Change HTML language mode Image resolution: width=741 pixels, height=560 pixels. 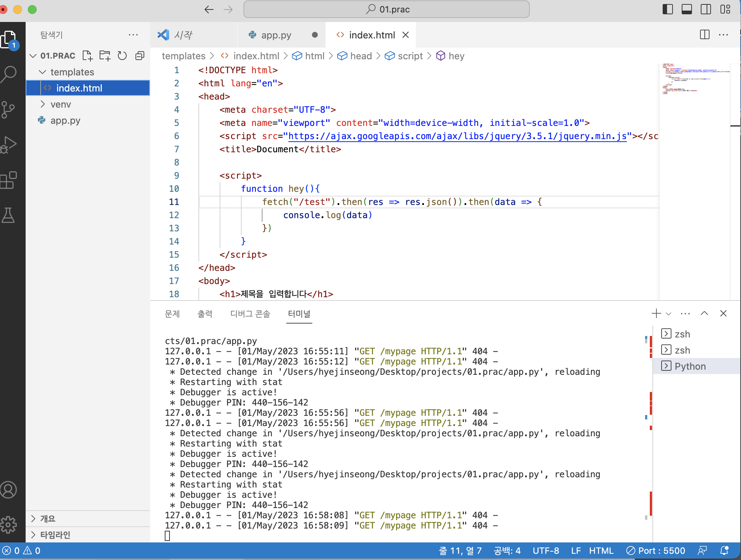tap(601, 550)
